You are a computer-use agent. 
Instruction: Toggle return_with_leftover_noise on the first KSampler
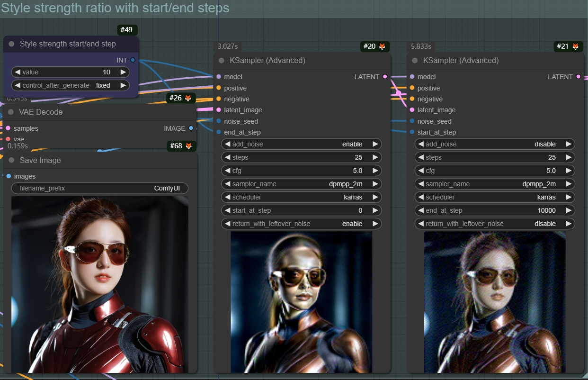tap(301, 224)
